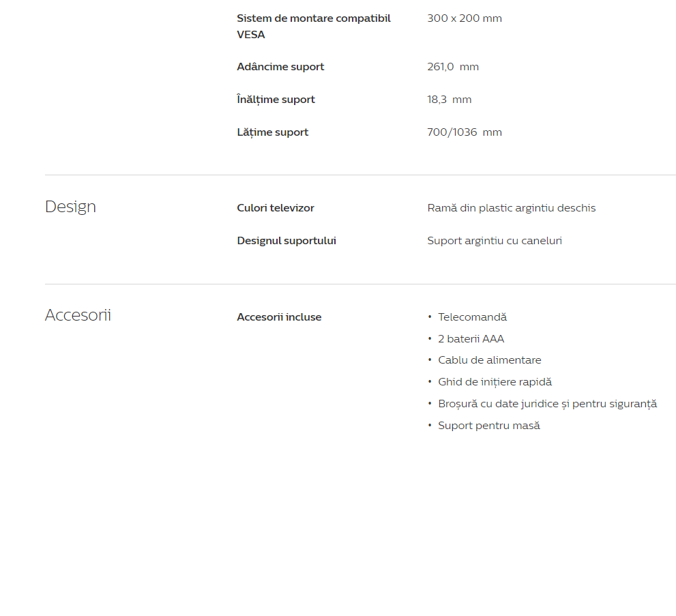This screenshot has width=676, height=616.
Task: Select the Lățime suport label
Action: pyautogui.click(x=272, y=132)
